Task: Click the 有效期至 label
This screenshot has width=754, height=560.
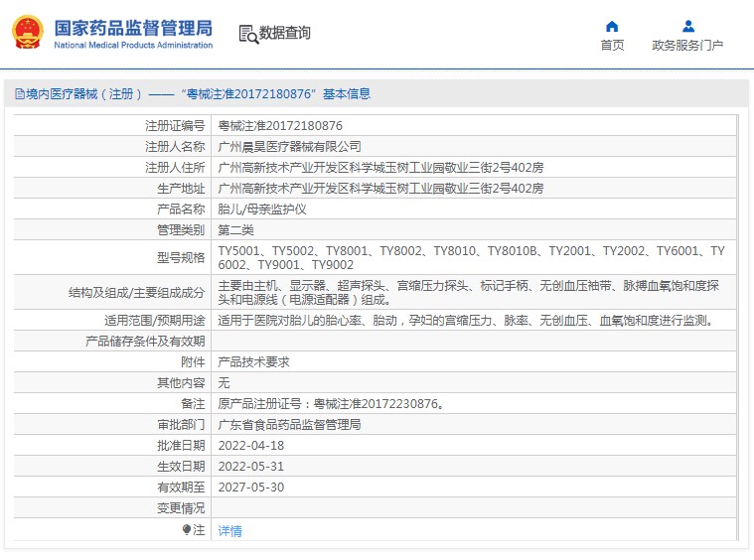Action: 181,487
